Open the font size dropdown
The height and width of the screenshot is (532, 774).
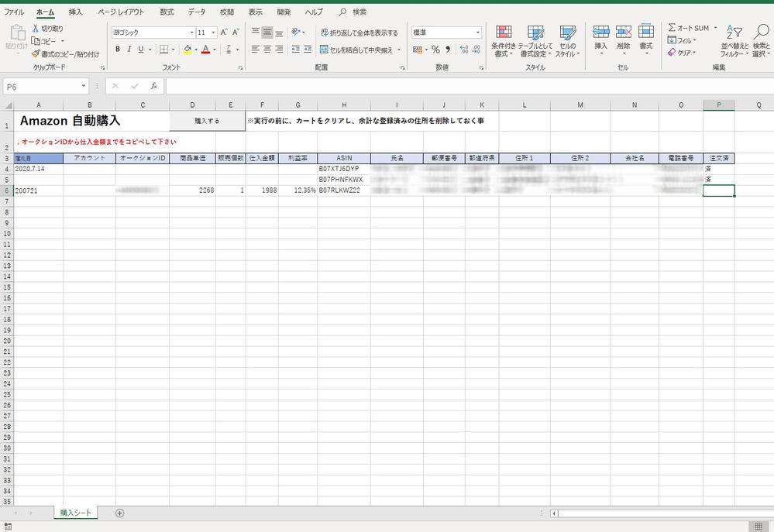[213, 33]
